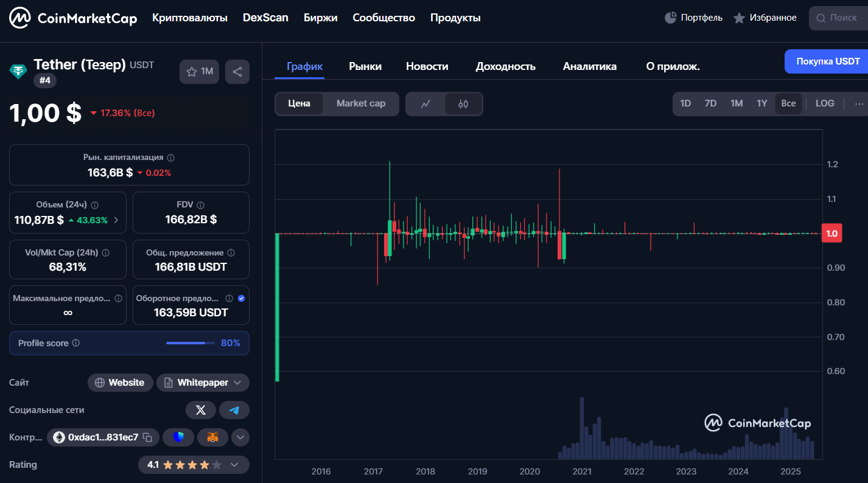This screenshot has height=483, width=868.
Task: Expand volume details arrow next to 43.63%
Action: [x=116, y=220]
